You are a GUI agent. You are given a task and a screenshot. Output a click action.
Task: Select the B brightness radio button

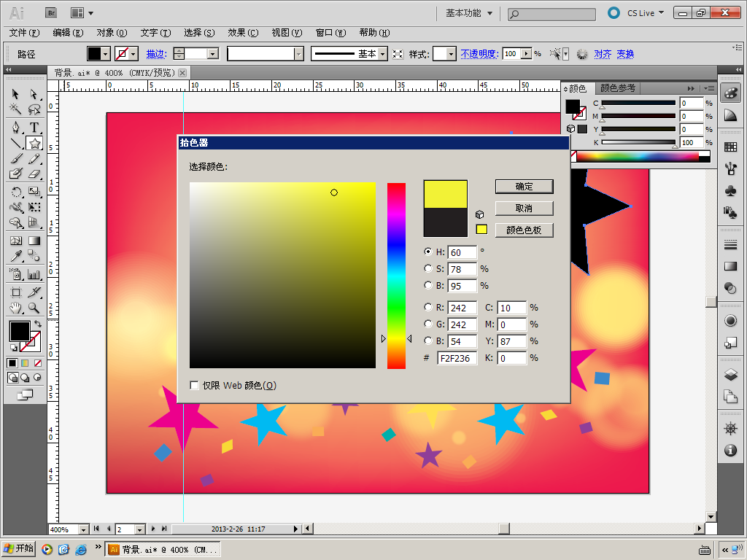coord(427,285)
